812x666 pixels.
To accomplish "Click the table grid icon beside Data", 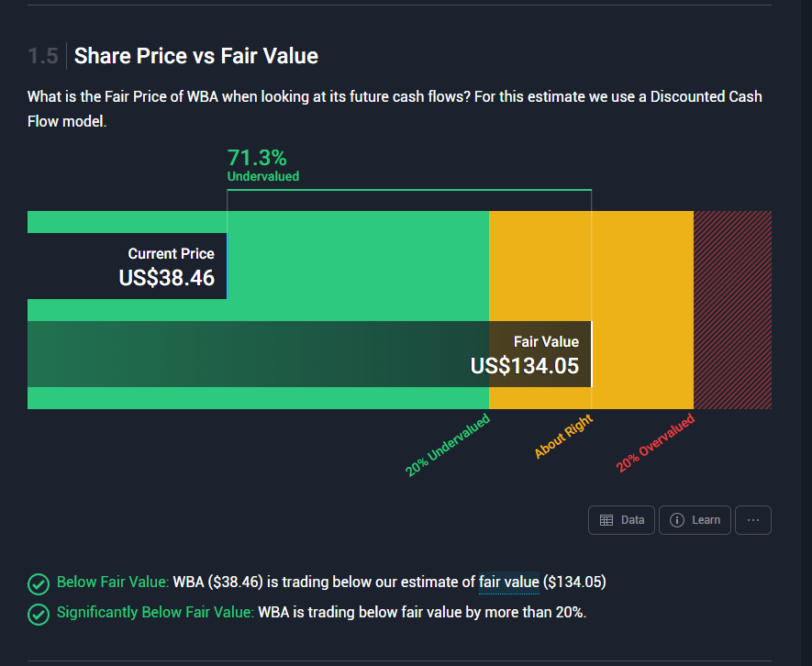I will [606, 520].
